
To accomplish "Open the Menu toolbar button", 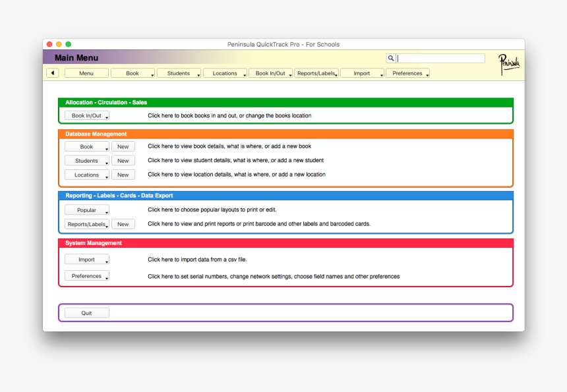I will (86, 73).
